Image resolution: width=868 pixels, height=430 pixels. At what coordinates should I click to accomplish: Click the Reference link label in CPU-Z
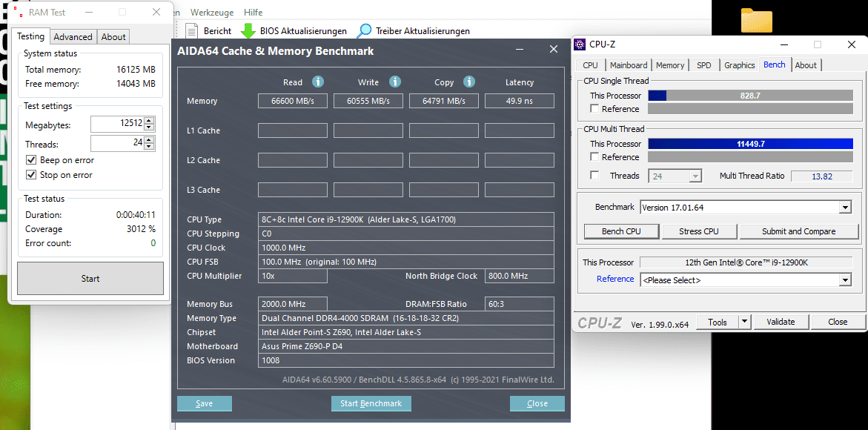click(x=615, y=279)
